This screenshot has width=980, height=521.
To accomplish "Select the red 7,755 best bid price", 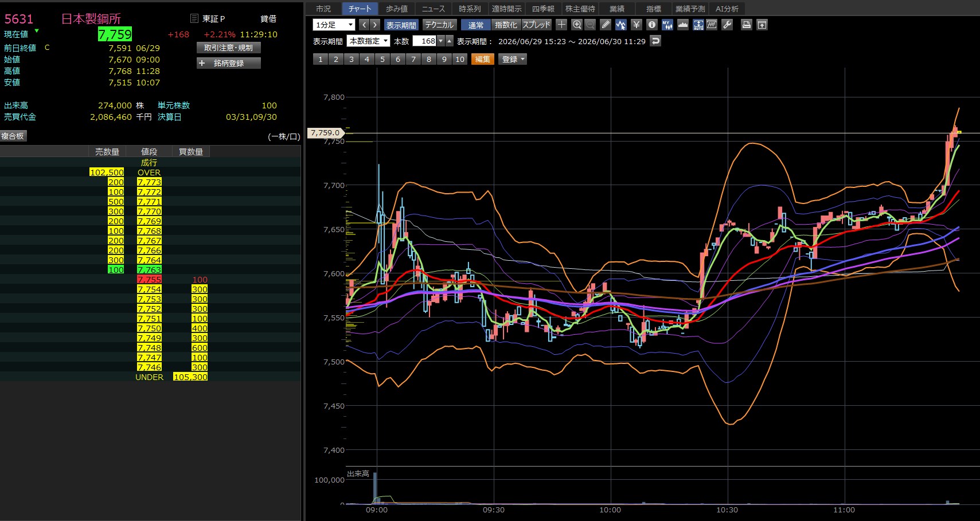I will [149, 279].
